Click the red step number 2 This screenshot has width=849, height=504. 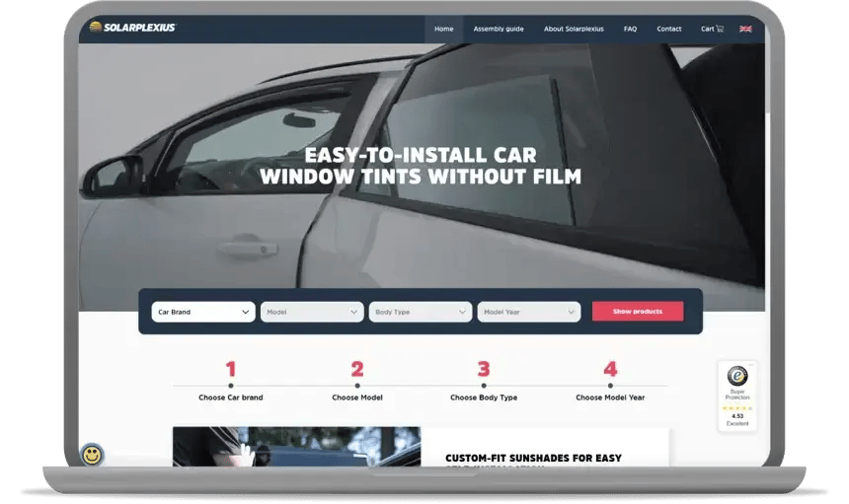(x=357, y=370)
